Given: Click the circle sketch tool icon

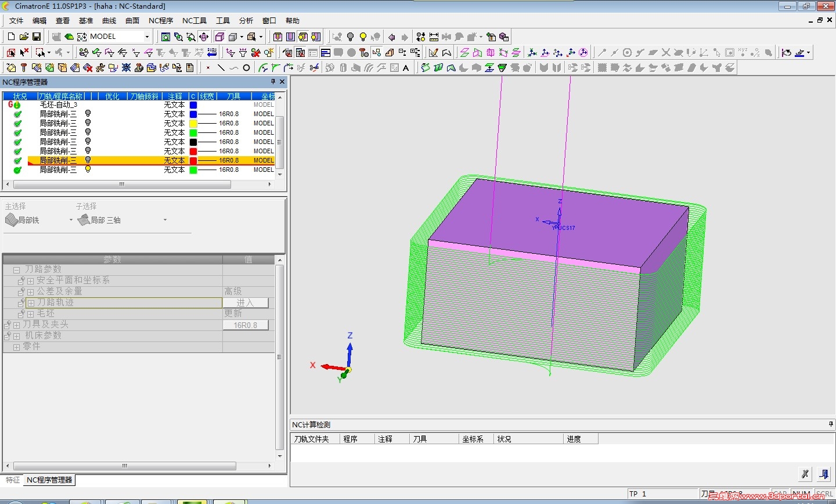Looking at the screenshot, I should (x=246, y=68).
